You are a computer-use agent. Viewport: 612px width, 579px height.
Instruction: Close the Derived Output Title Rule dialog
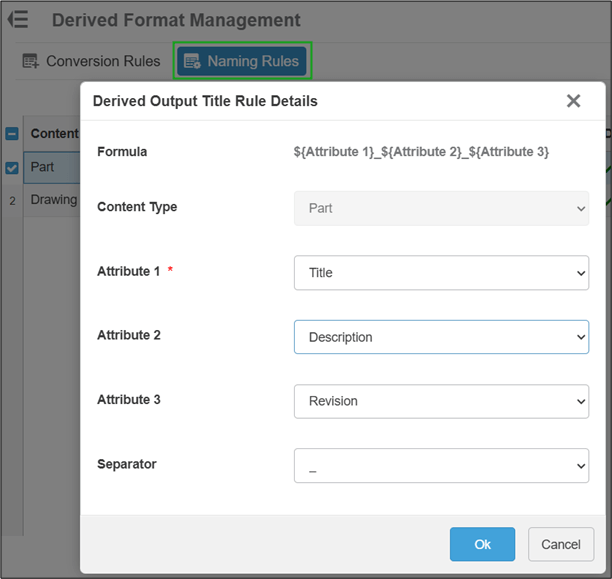point(573,101)
